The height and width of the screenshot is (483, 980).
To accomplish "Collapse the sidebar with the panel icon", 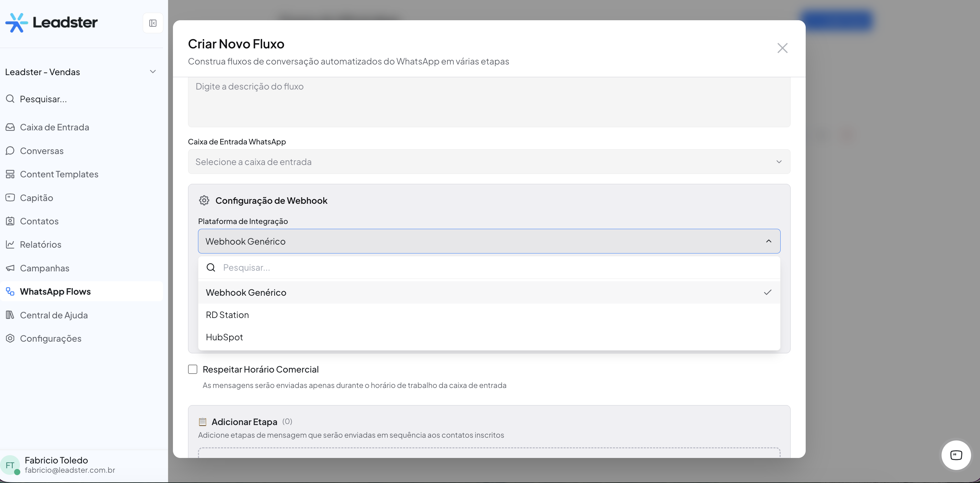I will (153, 23).
